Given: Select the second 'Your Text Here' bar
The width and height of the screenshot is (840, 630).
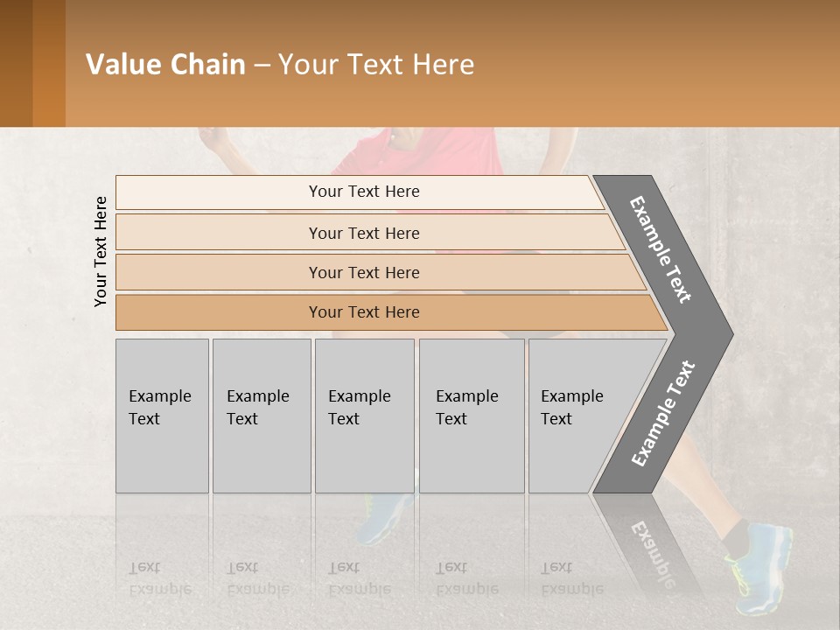Looking at the screenshot, I should tap(369, 232).
